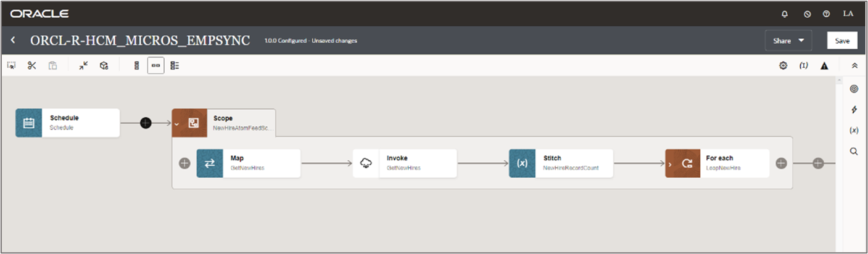Viewport: 868px width, 254px height.
Task: Switch to pseudo-code list view
Action: click(x=175, y=65)
